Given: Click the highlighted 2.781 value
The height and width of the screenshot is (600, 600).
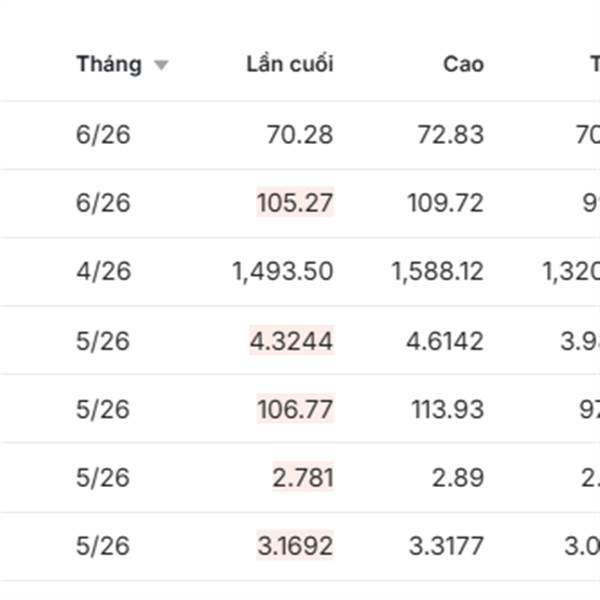Looking at the screenshot, I should [302, 477].
